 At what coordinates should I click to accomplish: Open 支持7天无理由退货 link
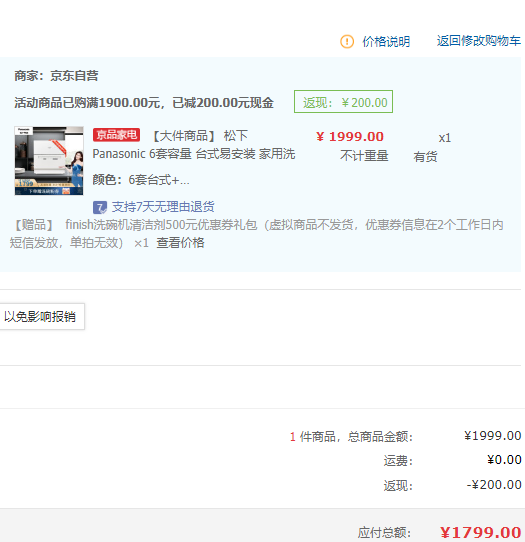163,207
